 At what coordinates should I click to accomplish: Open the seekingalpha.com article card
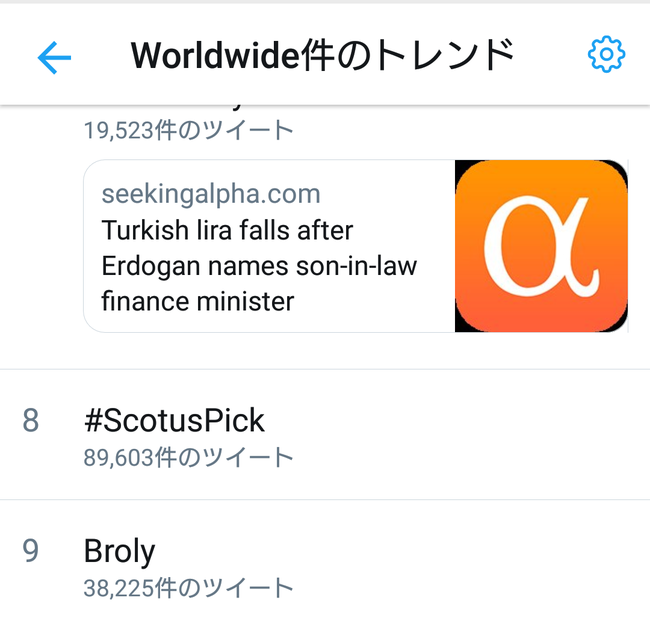click(x=356, y=246)
